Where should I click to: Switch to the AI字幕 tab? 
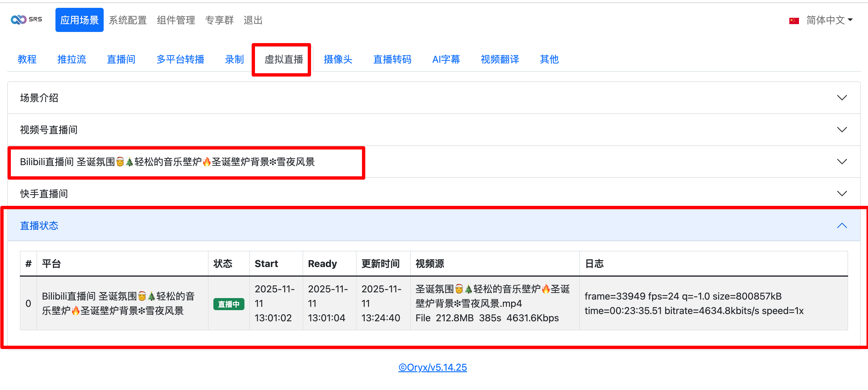[446, 59]
